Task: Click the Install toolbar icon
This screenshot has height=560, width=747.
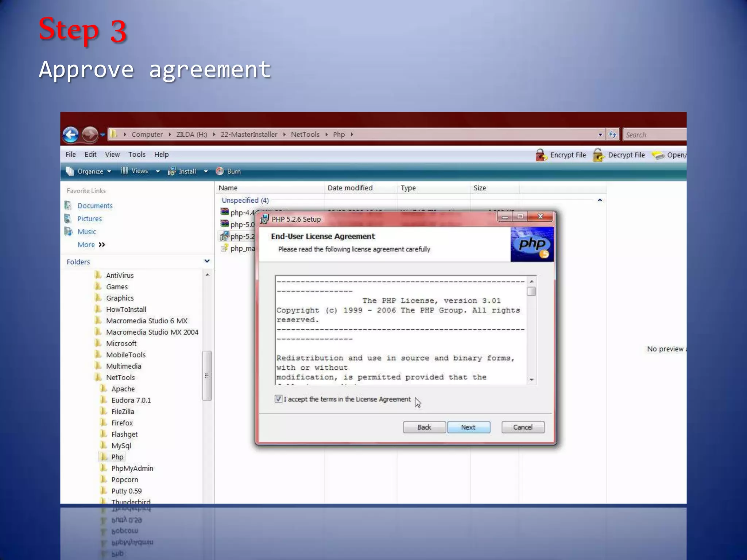Action: pyautogui.click(x=171, y=171)
